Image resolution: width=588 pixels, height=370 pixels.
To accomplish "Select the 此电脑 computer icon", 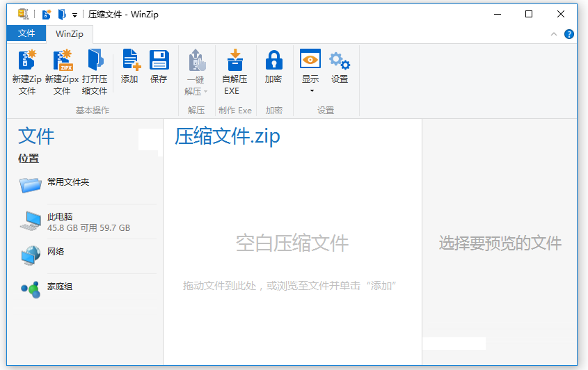I will point(31,220).
